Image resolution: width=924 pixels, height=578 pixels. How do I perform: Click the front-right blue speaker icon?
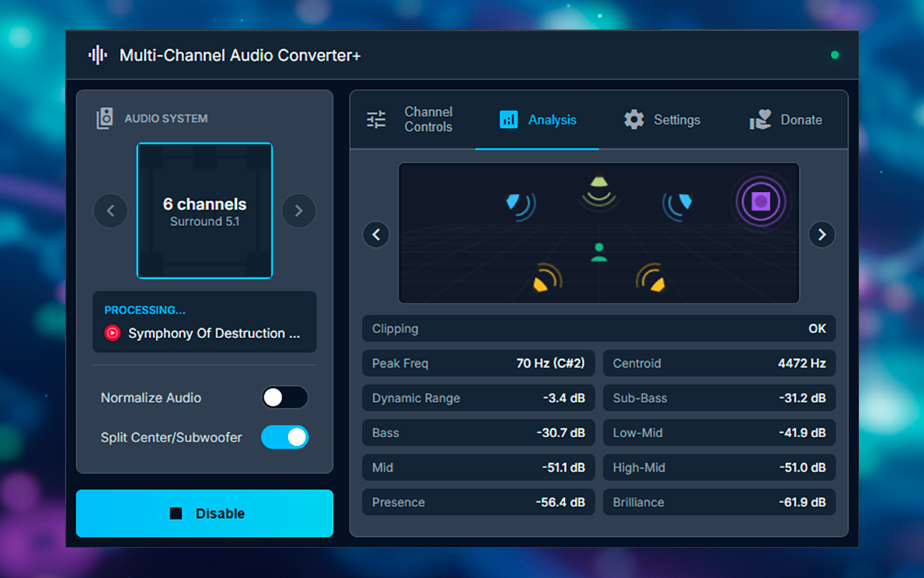(x=677, y=204)
